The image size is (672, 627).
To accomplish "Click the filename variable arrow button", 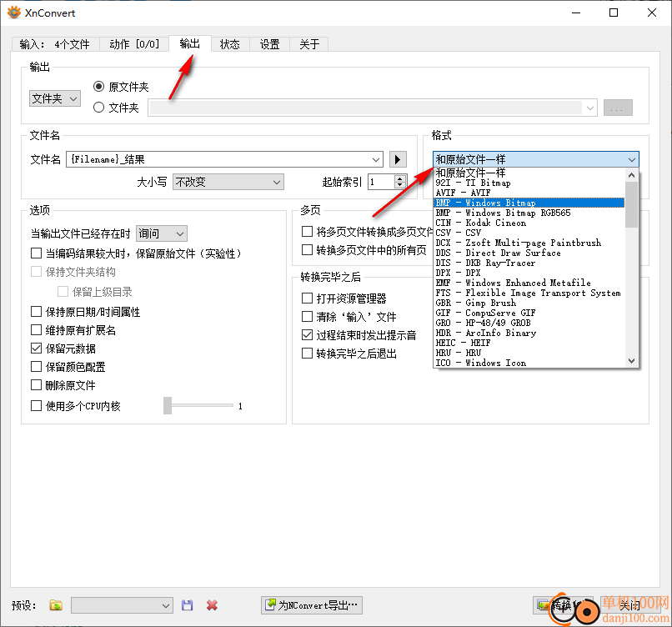I will [398, 159].
